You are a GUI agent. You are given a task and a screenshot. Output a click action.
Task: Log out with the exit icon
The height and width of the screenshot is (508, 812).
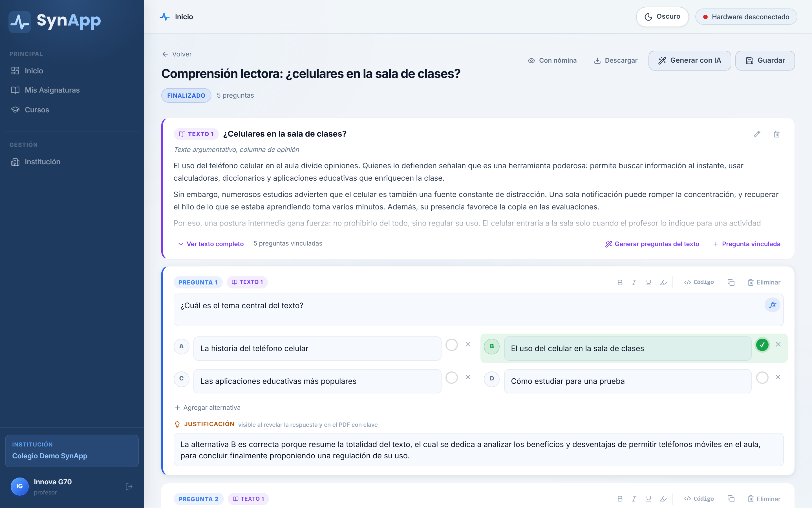[x=129, y=487]
